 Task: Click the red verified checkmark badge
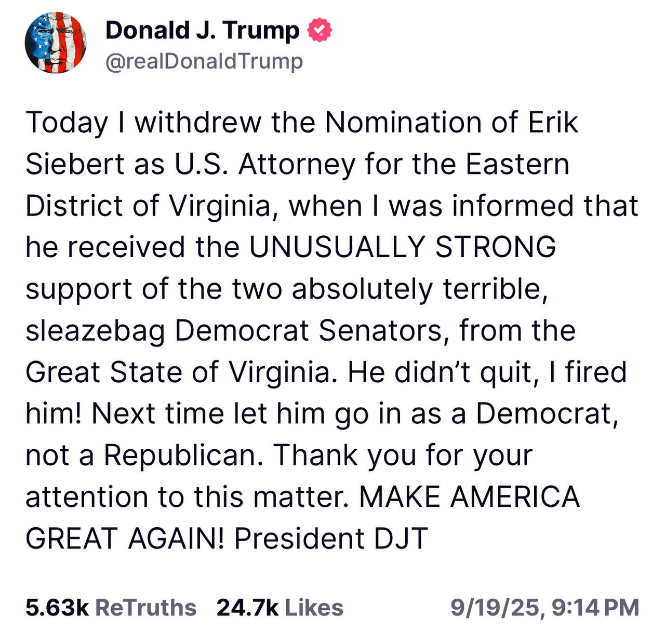320,31
